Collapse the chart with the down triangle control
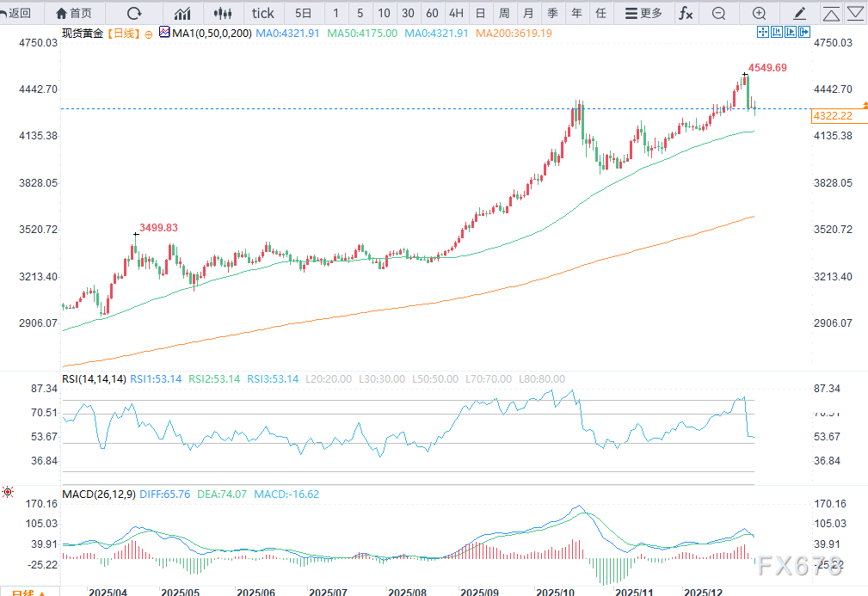The height and width of the screenshot is (596, 868). pos(854,13)
